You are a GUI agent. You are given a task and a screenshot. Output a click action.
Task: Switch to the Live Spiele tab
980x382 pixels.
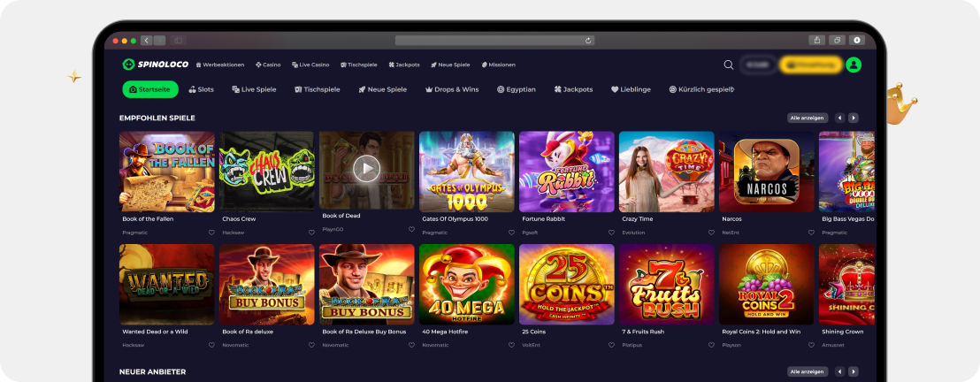(x=254, y=89)
